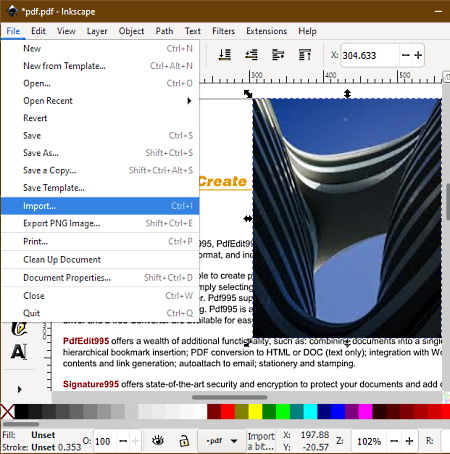Image resolution: width=450 pixels, height=454 pixels.
Task: Increase zoom with plus button
Action: (409, 441)
